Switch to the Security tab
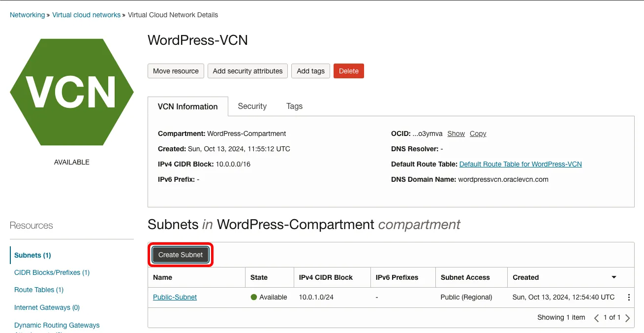 (x=252, y=106)
